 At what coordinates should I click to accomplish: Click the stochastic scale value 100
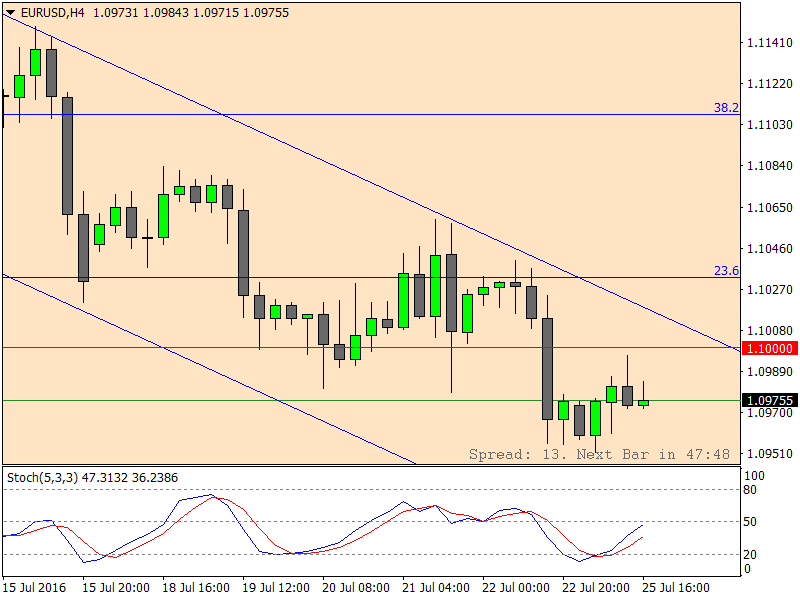755,476
